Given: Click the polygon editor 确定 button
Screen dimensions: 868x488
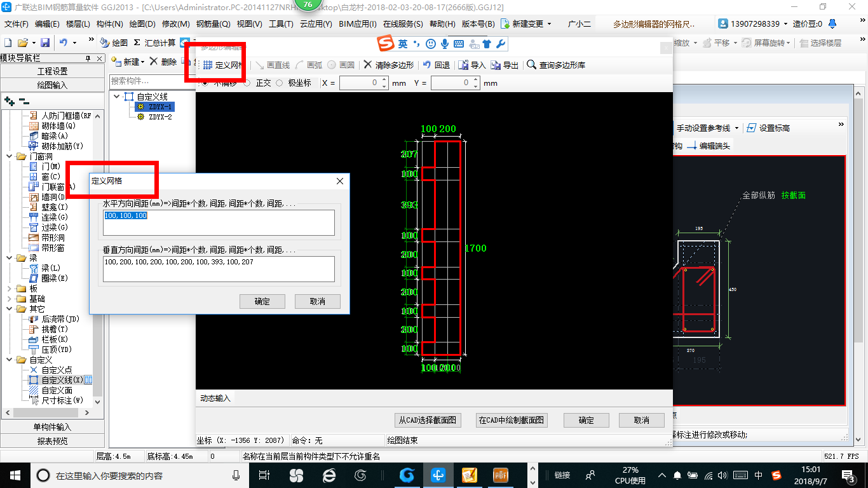Looking at the screenshot, I should tap(587, 420).
